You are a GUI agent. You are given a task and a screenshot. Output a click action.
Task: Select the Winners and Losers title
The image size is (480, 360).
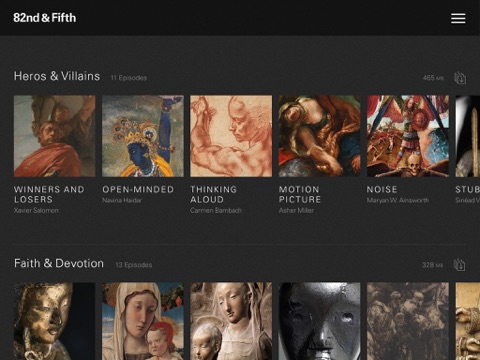[49, 194]
